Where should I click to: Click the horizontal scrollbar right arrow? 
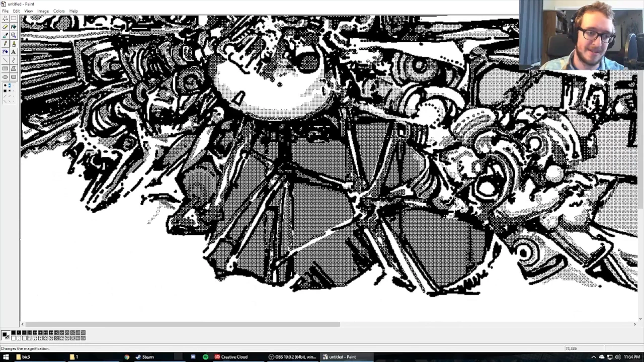634,324
